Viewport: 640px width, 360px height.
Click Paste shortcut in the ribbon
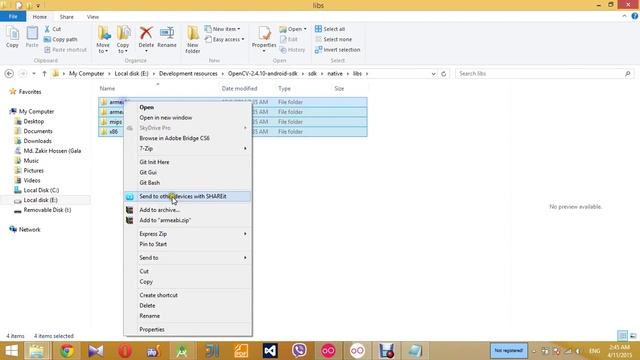65,50
